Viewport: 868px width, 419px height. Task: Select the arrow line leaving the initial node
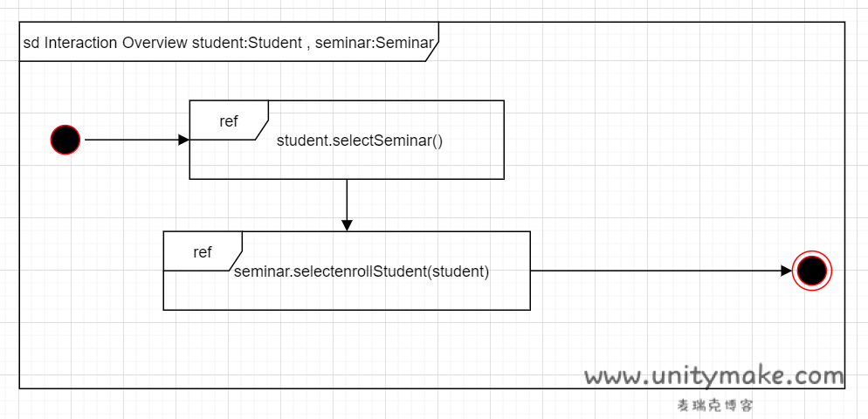(131, 140)
